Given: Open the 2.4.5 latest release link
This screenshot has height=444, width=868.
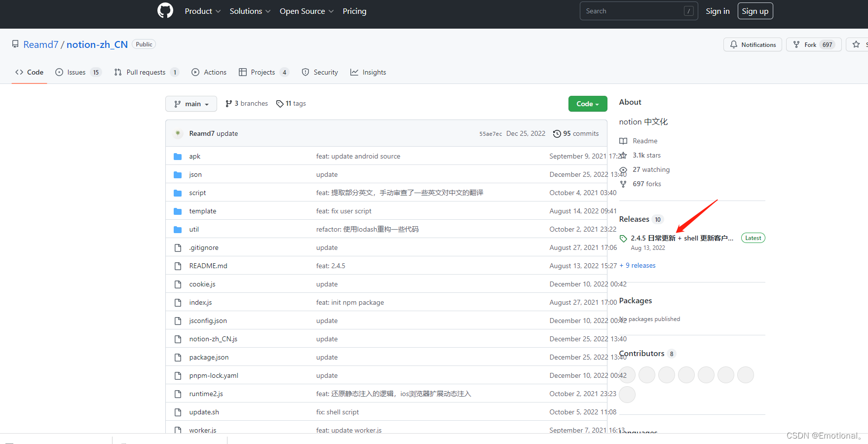Looking at the screenshot, I should coord(682,238).
